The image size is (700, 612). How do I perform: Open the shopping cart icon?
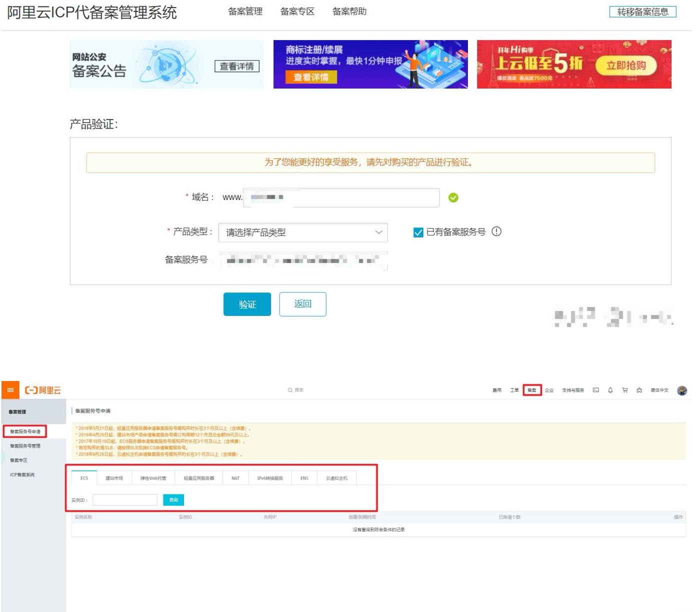[625, 390]
